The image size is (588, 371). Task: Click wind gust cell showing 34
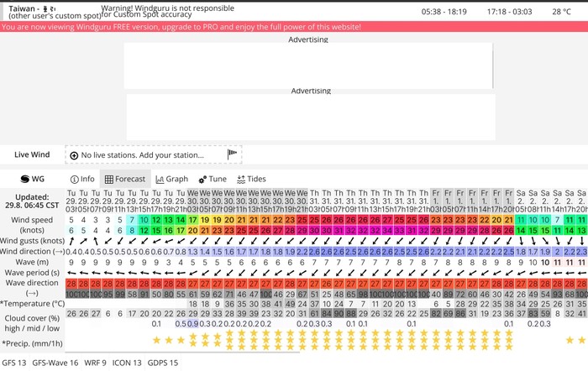click(387, 231)
